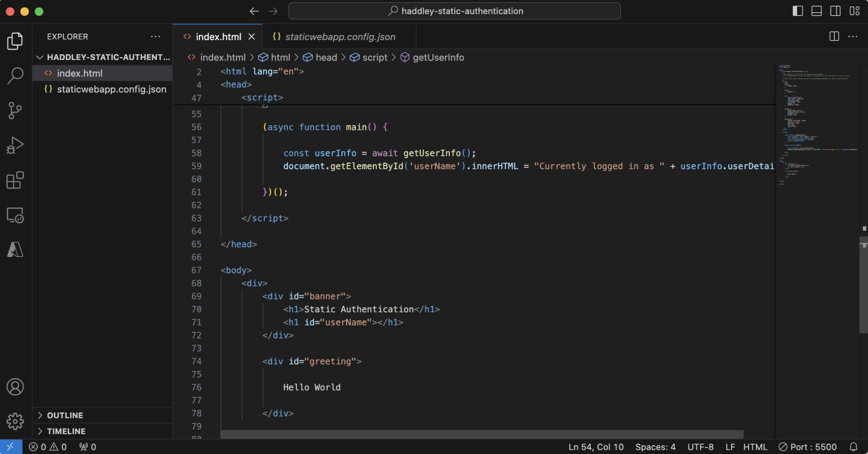Change the HTML language mode

pyautogui.click(x=755, y=447)
